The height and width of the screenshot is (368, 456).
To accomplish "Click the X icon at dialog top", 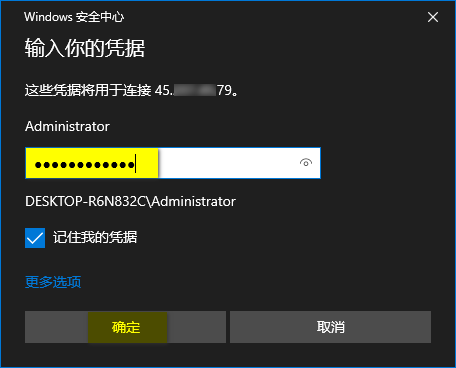I will (433, 17).
